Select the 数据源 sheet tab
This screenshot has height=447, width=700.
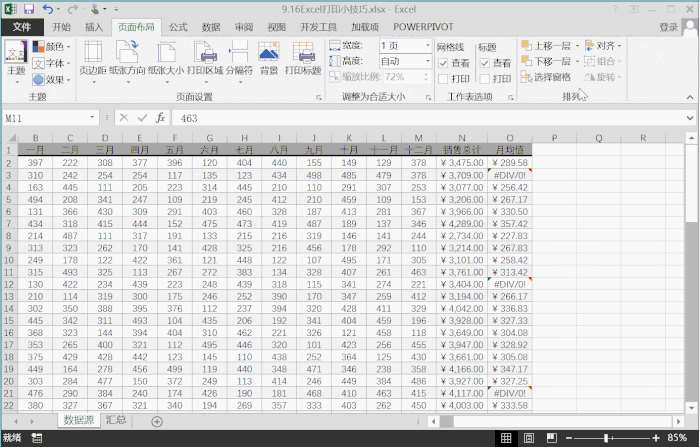79,420
